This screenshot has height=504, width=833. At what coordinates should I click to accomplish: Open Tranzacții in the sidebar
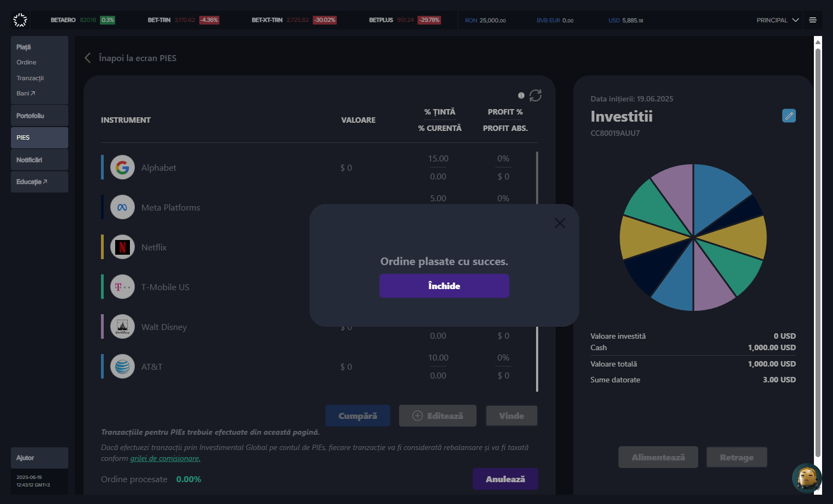click(30, 78)
